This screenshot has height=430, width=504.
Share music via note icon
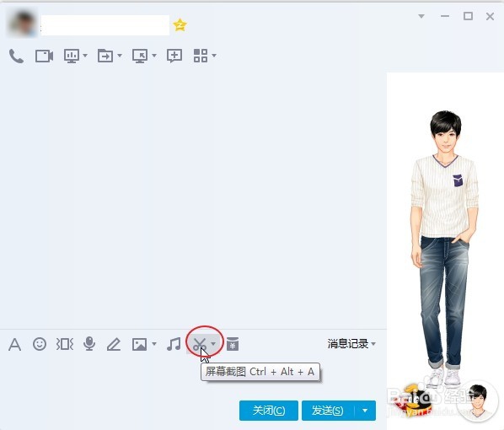click(174, 344)
